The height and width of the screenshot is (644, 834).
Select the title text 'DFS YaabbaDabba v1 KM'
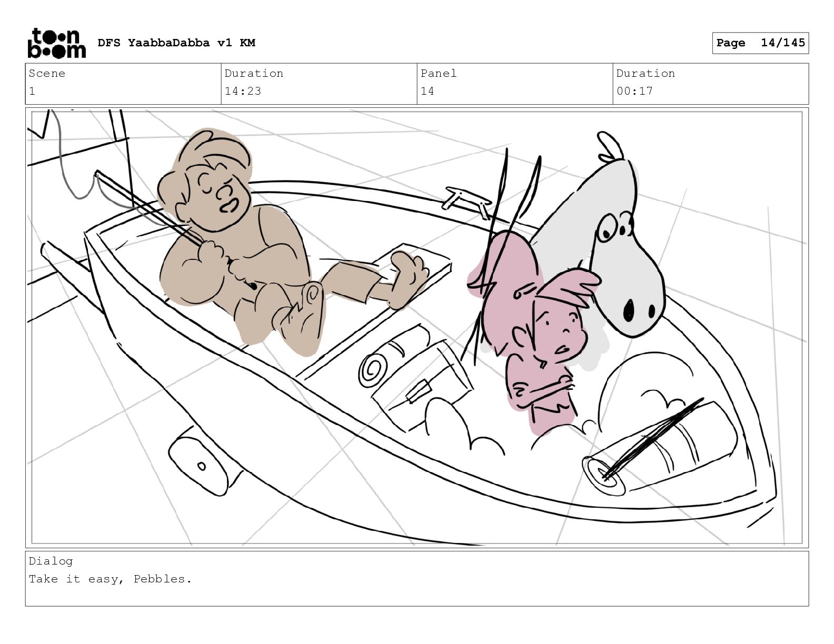pos(176,43)
